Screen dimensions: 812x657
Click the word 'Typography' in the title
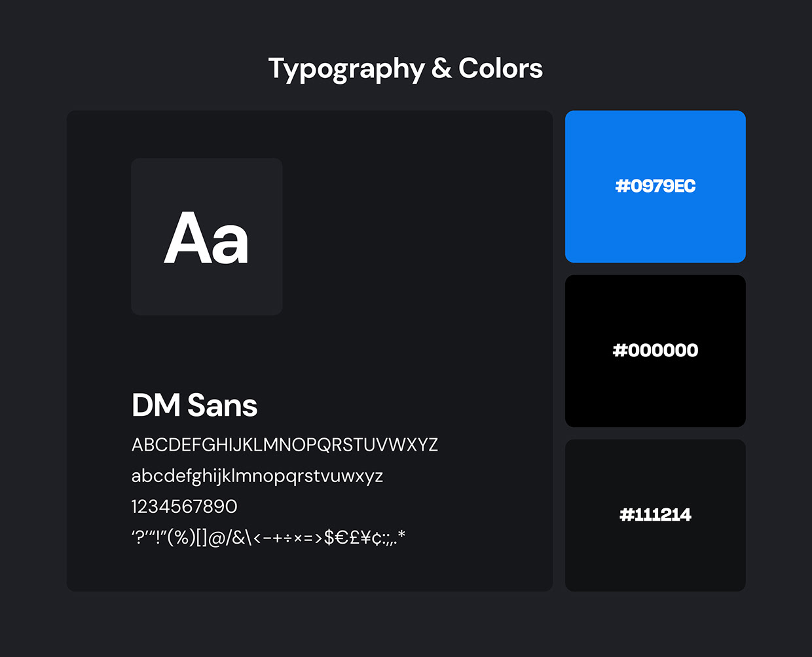pos(346,69)
